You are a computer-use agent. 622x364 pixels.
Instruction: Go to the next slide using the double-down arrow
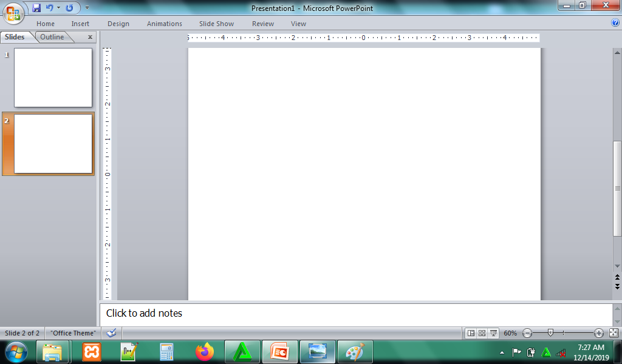point(617,286)
